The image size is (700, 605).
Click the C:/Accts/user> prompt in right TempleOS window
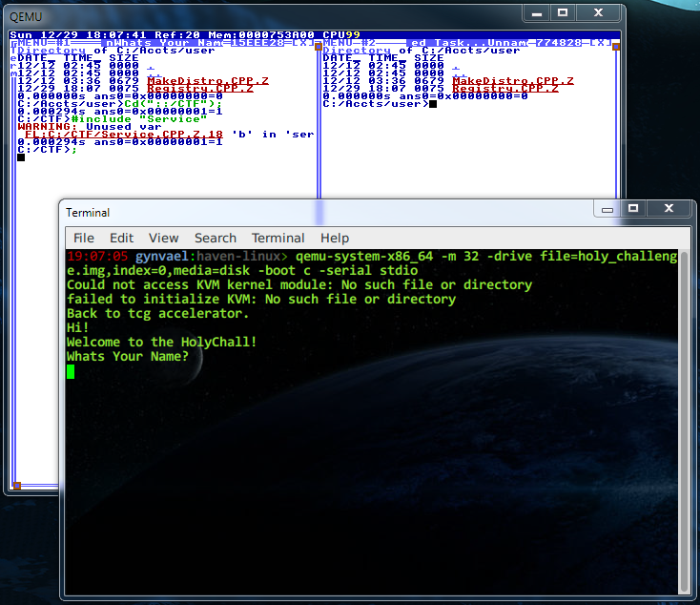376,104
